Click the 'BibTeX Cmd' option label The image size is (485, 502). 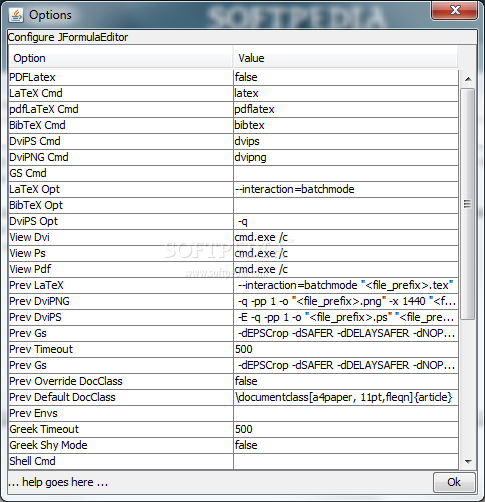click(x=37, y=125)
